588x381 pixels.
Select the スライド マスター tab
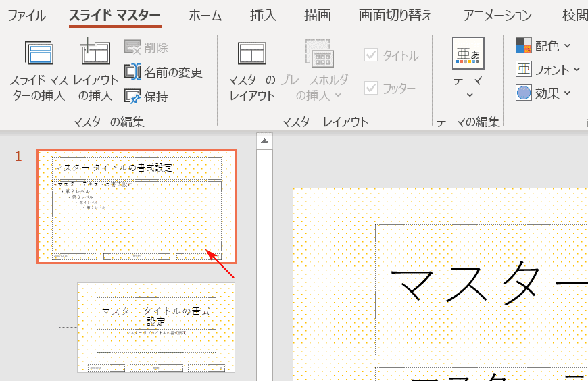pyautogui.click(x=115, y=16)
